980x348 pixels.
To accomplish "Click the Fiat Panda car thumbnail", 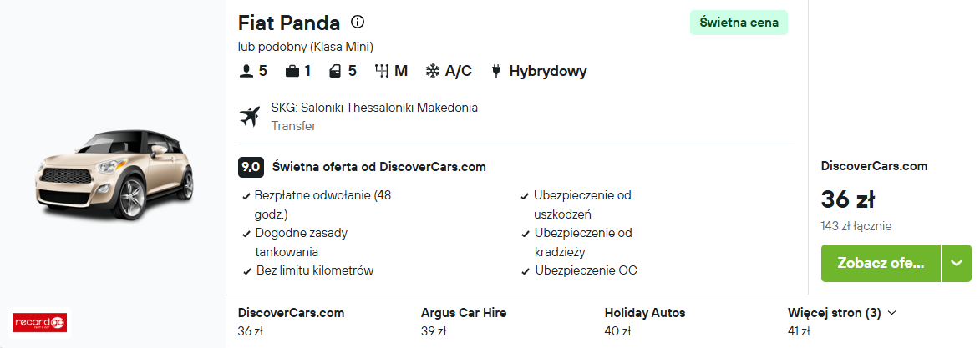I will point(114,175).
